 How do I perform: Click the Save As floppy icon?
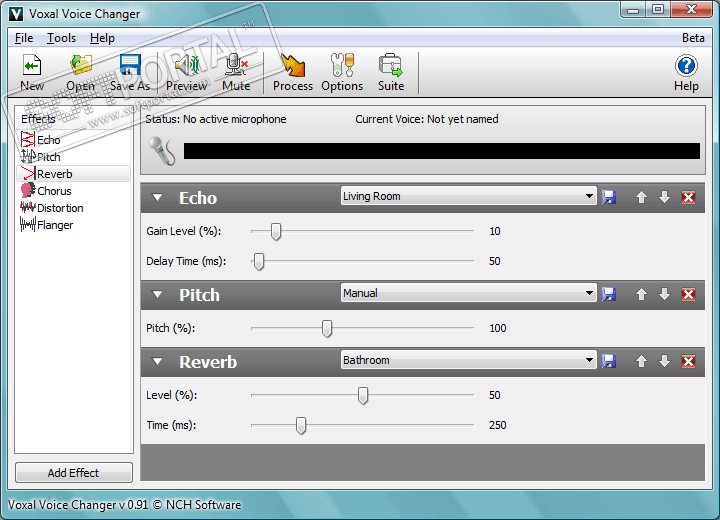point(130,65)
